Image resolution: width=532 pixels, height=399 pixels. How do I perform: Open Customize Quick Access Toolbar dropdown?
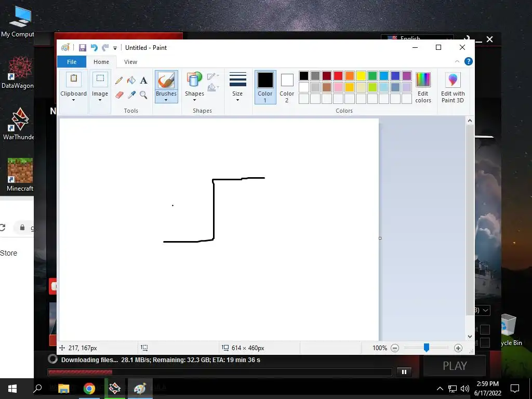pyautogui.click(x=115, y=48)
